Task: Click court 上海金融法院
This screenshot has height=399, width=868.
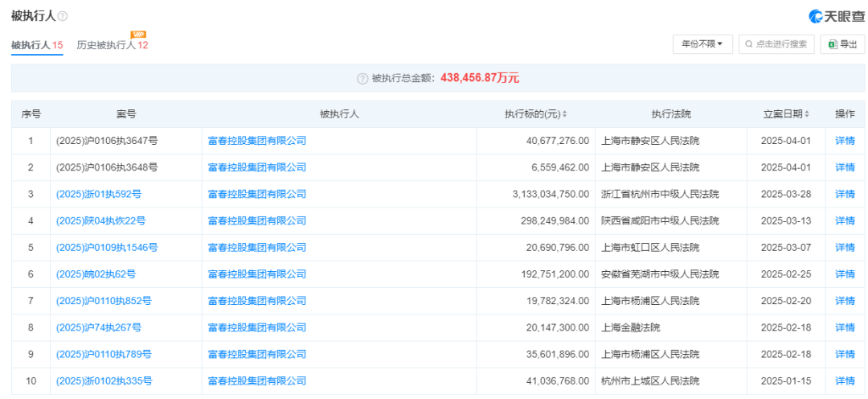Action: 630,327
